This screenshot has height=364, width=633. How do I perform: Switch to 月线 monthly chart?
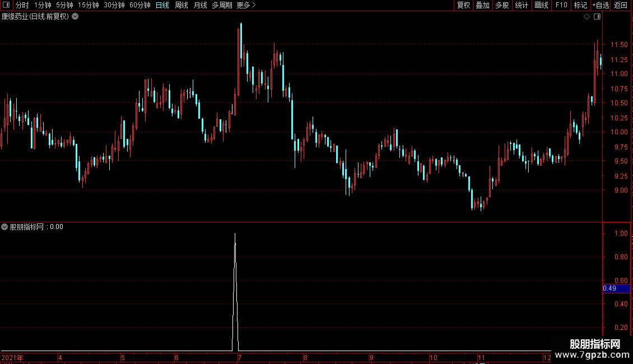200,5
